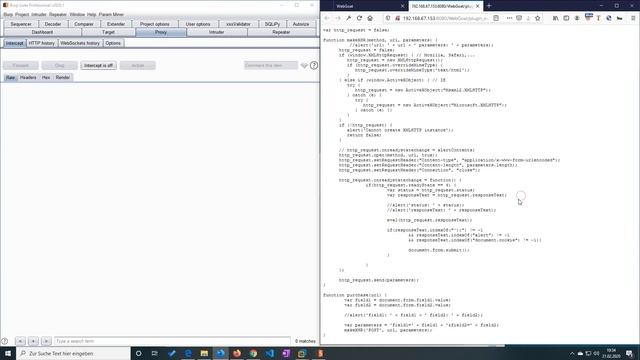
Task: Select the Render message view tab
Action: pos(63,77)
